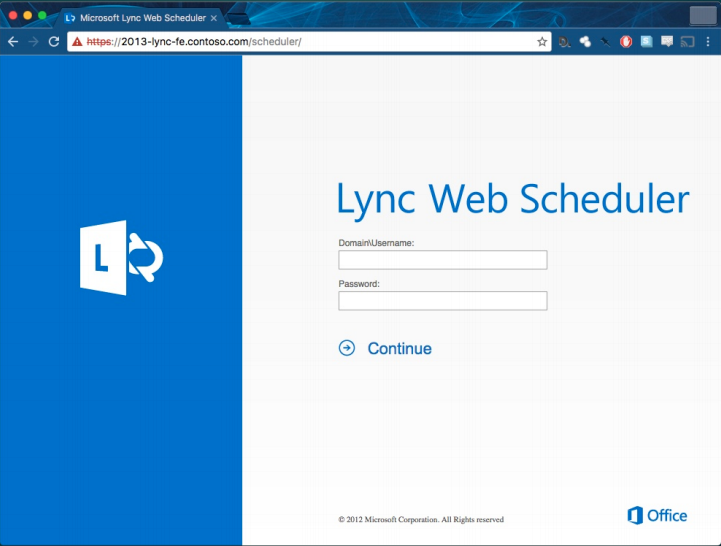Click the 2012 Microsoft Corporation copyright text
This screenshot has height=546, width=721.
[421, 519]
